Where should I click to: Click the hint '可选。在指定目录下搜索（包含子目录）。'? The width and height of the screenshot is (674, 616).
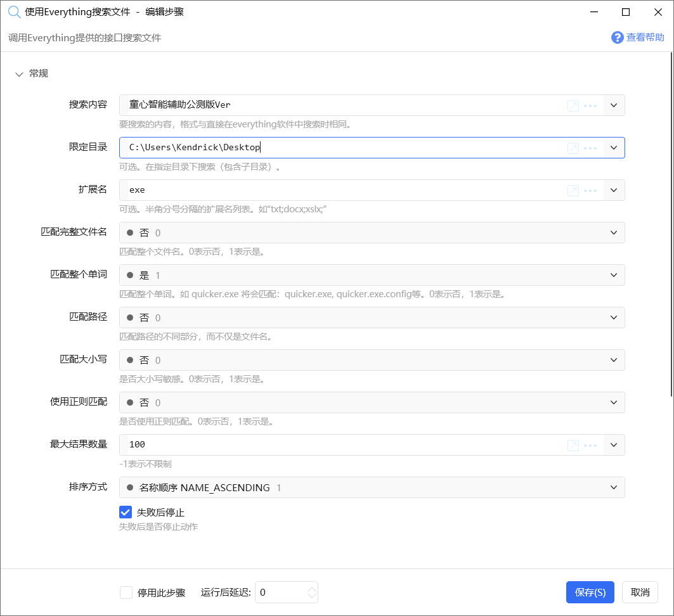click(200, 167)
